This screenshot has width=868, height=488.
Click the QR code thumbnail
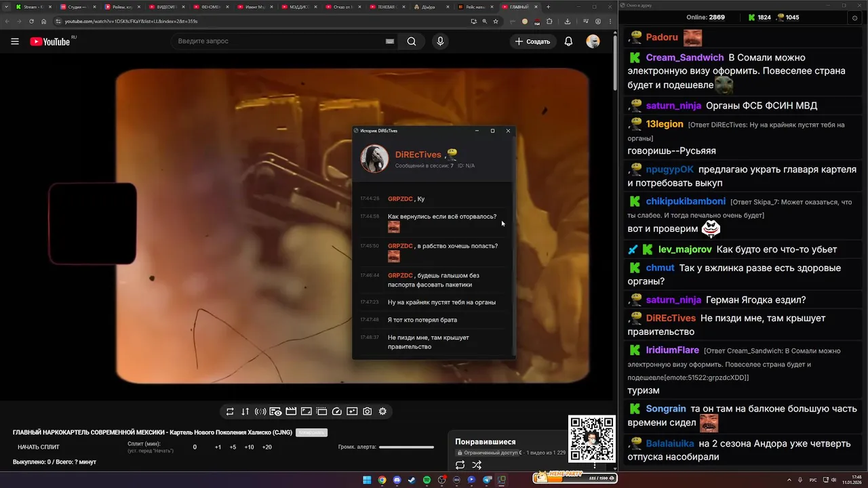pyautogui.click(x=591, y=439)
